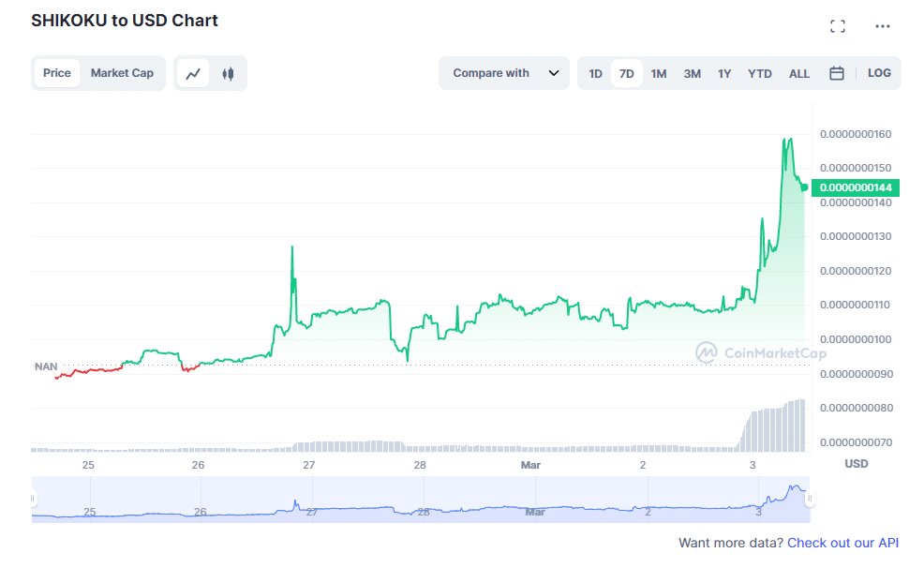The height and width of the screenshot is (568, 924).
Task: Switch to line chart view
Action: [194, 73]
